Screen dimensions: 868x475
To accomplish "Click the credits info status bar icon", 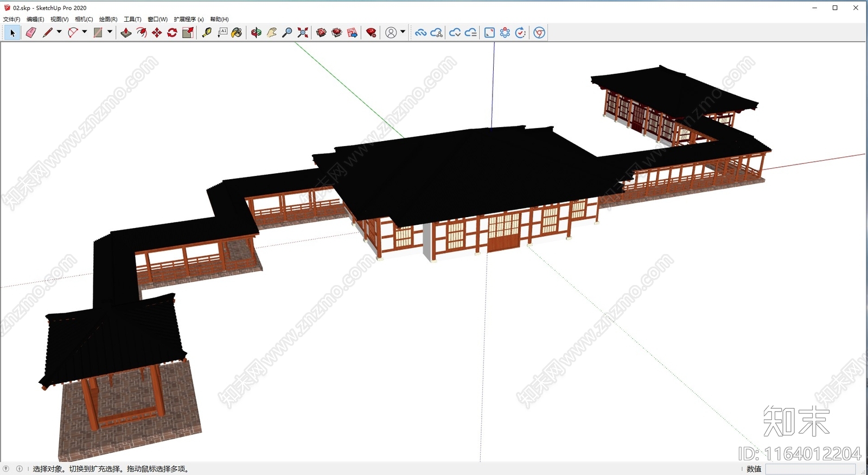I will [x=20, y=468].
